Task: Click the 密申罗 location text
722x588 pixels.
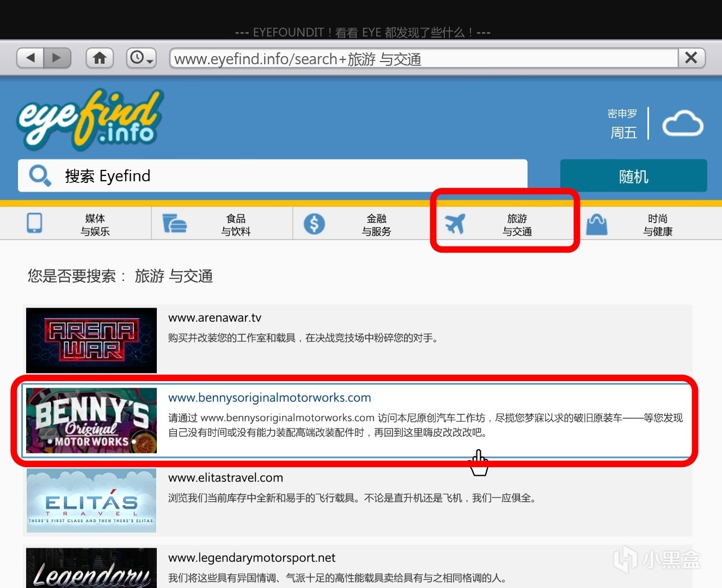Action: pos(622,114)
